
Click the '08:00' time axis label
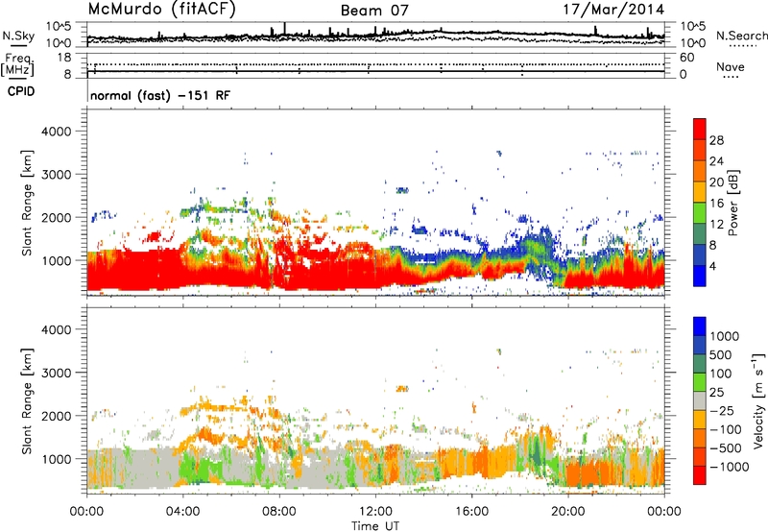(x=279, y=512)
